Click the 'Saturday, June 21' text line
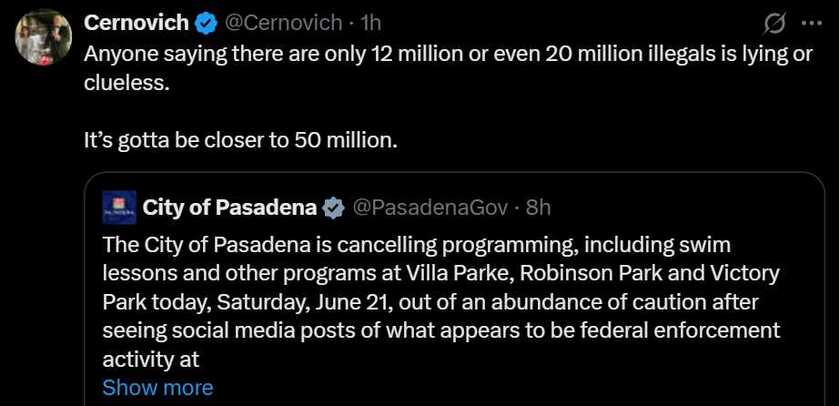Viewport: 839px width, 406px height. point(430,302)
